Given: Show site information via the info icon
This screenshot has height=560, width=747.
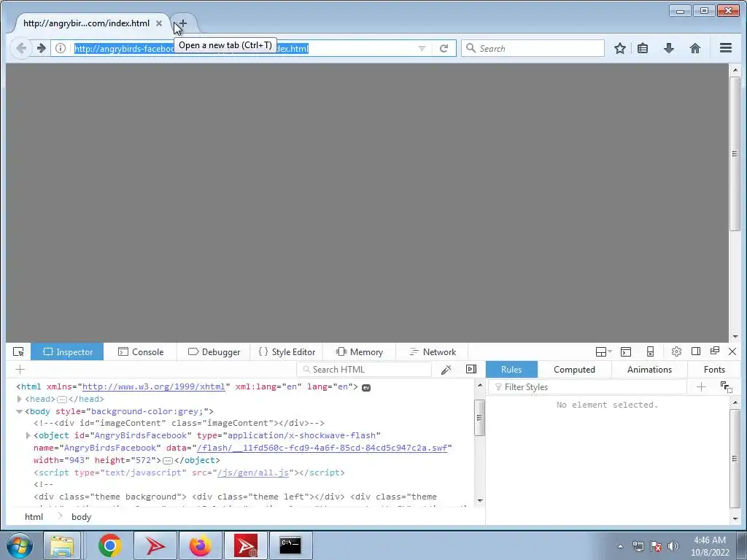Looking at the screenshot, I should click(61, 48).
